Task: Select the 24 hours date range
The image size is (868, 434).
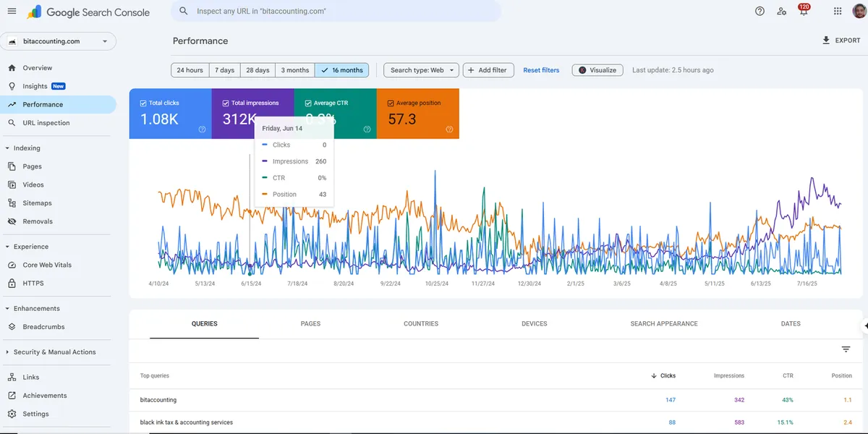Action: tap(190, 70)
